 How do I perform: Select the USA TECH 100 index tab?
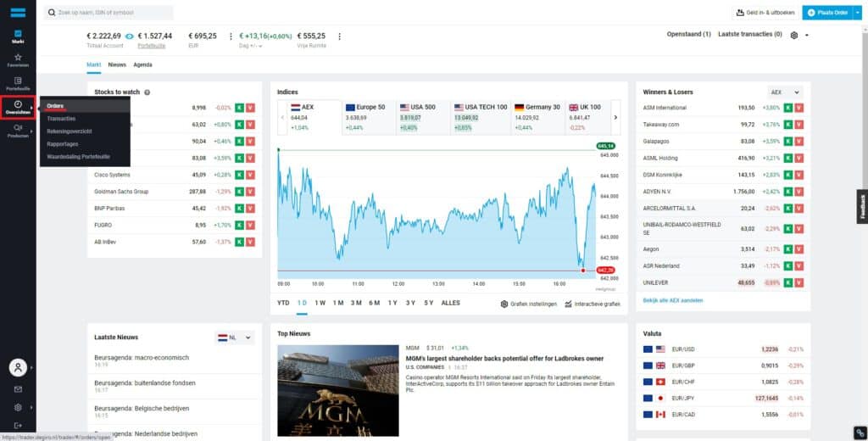[x=480, y=117]
